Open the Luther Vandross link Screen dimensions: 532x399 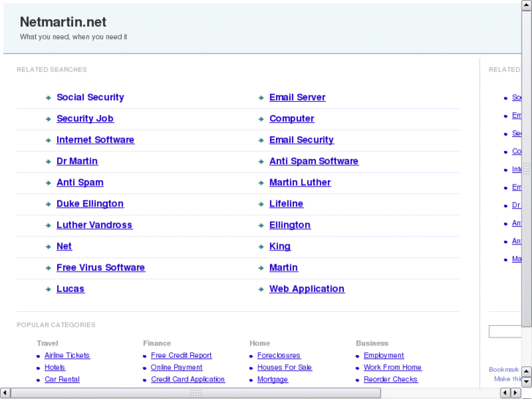(94, 225)
